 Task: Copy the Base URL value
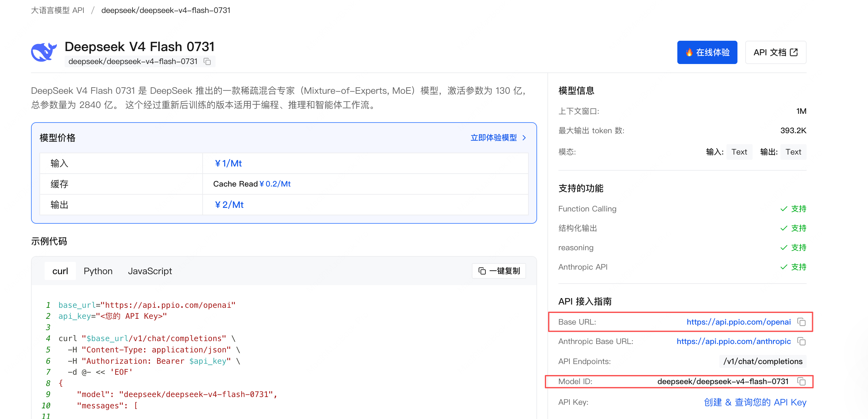click(801, 322)
